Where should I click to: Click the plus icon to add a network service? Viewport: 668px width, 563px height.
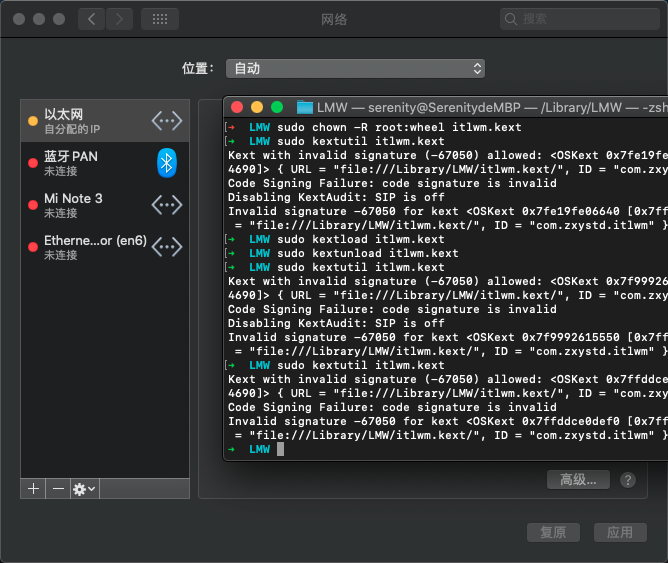(x=33, y=488)
